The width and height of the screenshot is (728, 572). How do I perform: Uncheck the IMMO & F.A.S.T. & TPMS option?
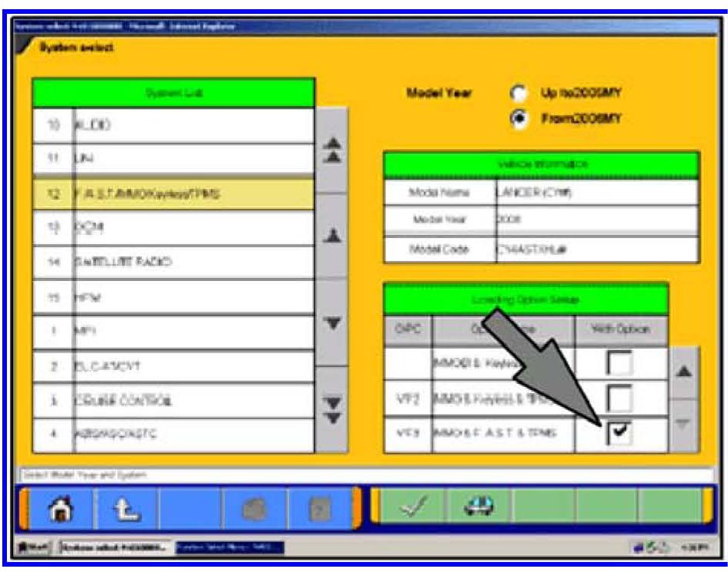click(x=620, y=435)
